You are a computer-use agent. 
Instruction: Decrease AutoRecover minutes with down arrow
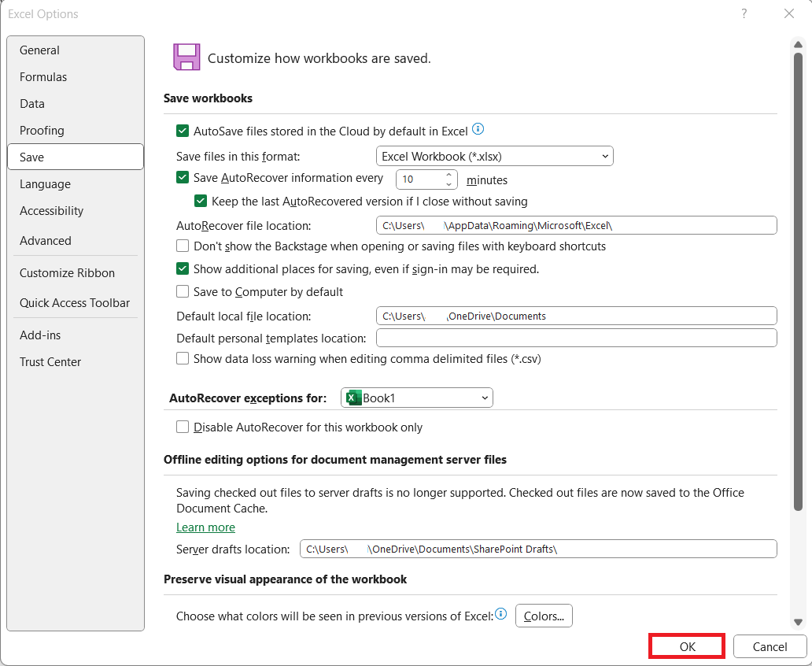[449, 184]
